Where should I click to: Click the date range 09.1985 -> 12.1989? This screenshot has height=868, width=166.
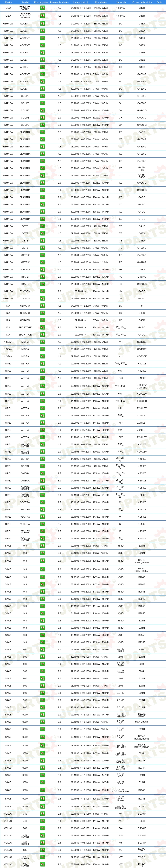(81, 814)
